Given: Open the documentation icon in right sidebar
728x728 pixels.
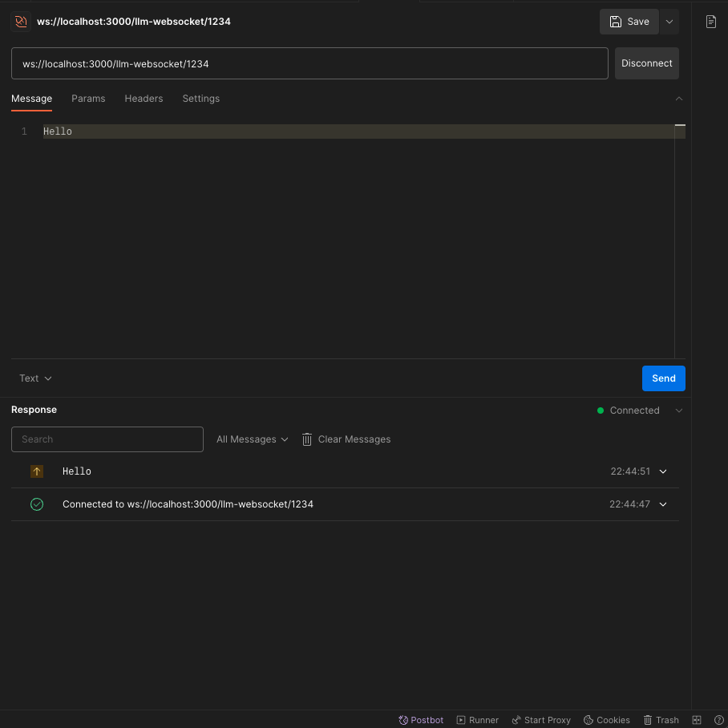Looking at the screenshot, I should coord(711,22).
